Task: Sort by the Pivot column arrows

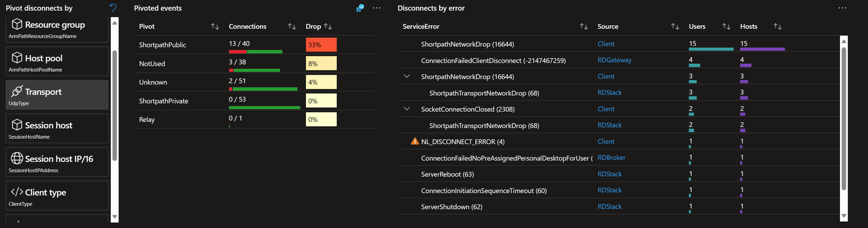Action: 215,26
